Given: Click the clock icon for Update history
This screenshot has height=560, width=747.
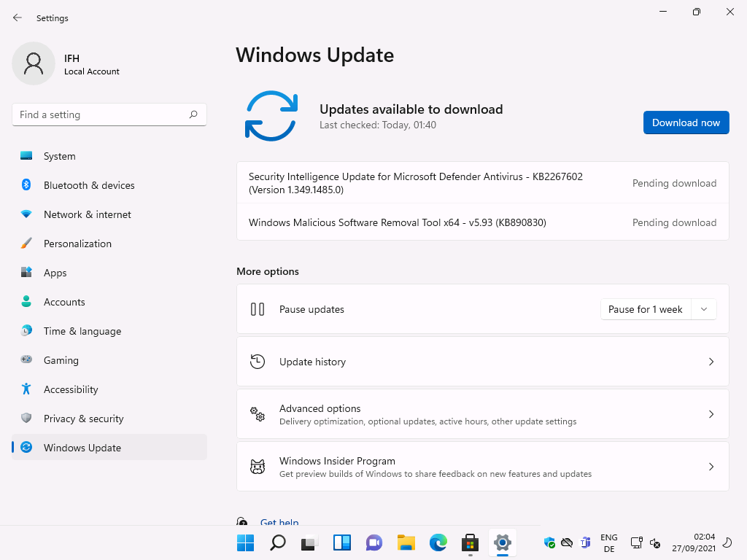Looking at the screenshot, I should click(258, 362).
